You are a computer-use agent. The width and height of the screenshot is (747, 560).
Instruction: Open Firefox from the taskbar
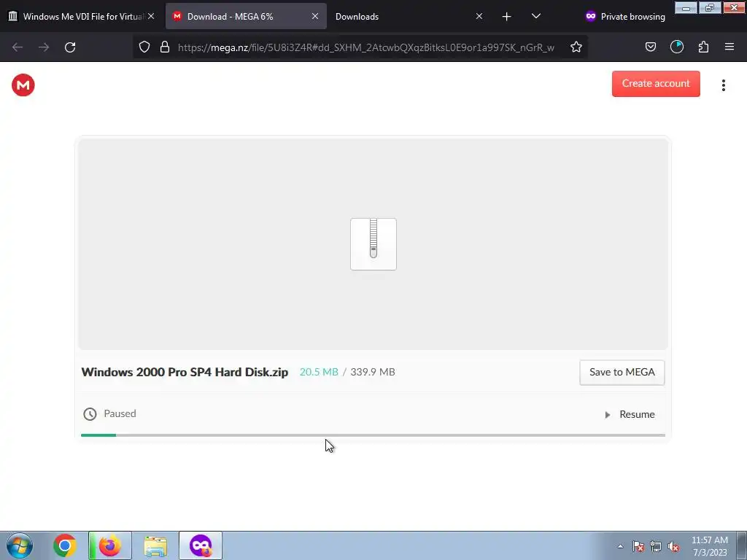click(x=110, y=545)
